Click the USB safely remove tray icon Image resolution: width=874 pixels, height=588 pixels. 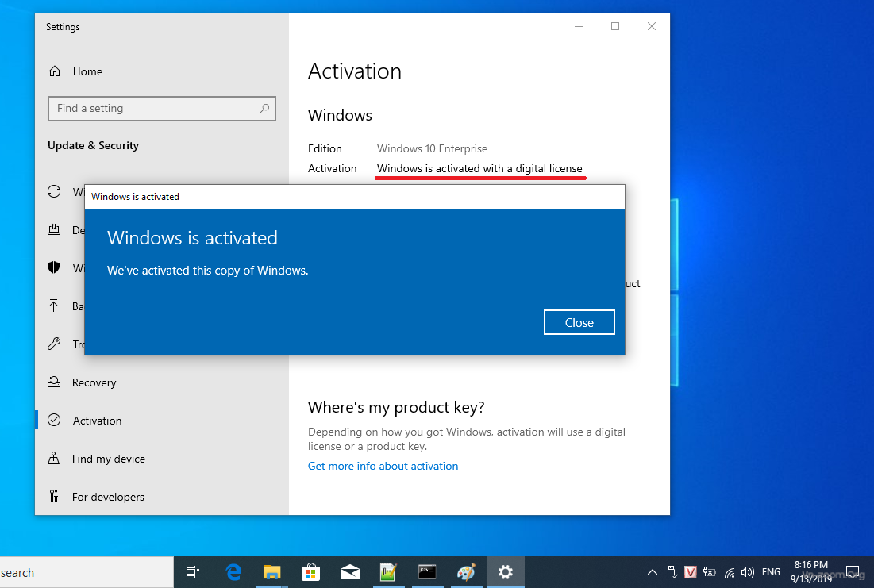coord(672,572)
